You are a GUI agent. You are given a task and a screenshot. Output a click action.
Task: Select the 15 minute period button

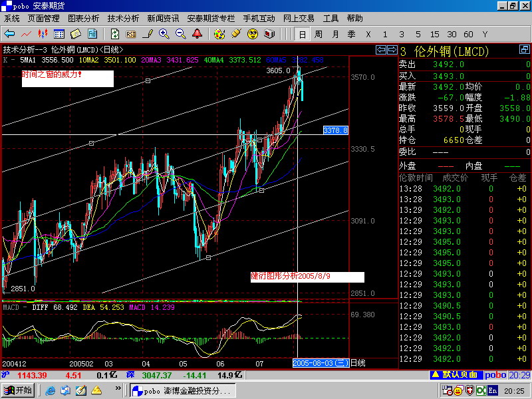pos(435,35)
